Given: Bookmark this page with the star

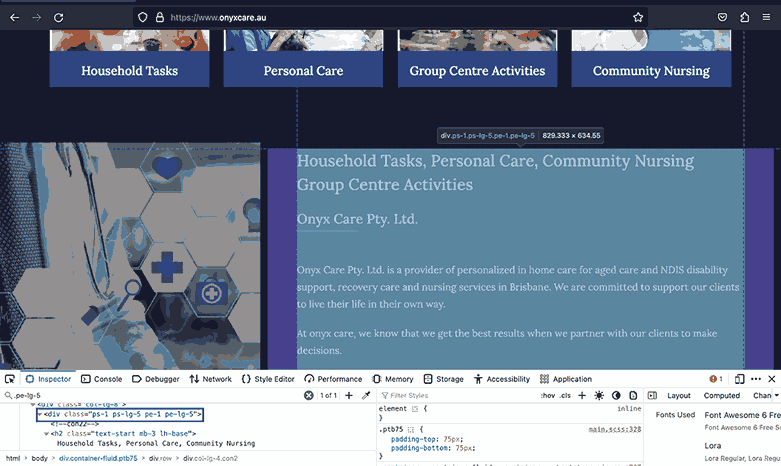Looking at the screenshot, I should pos(638,17).
